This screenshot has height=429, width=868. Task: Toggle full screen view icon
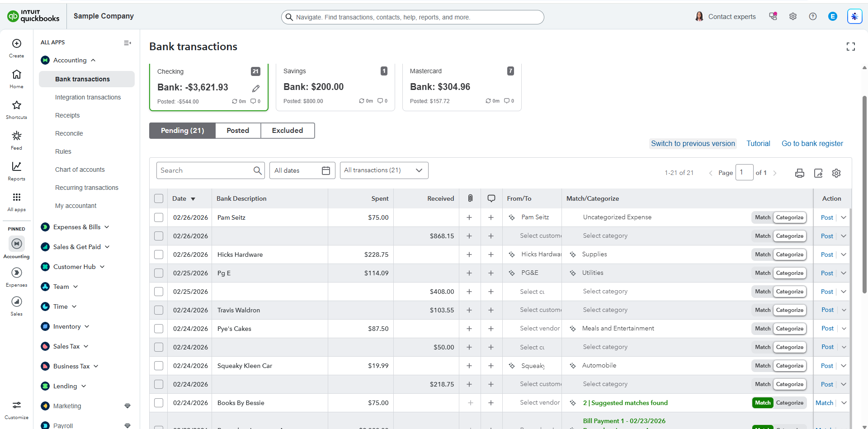click(x=851, y=47)
